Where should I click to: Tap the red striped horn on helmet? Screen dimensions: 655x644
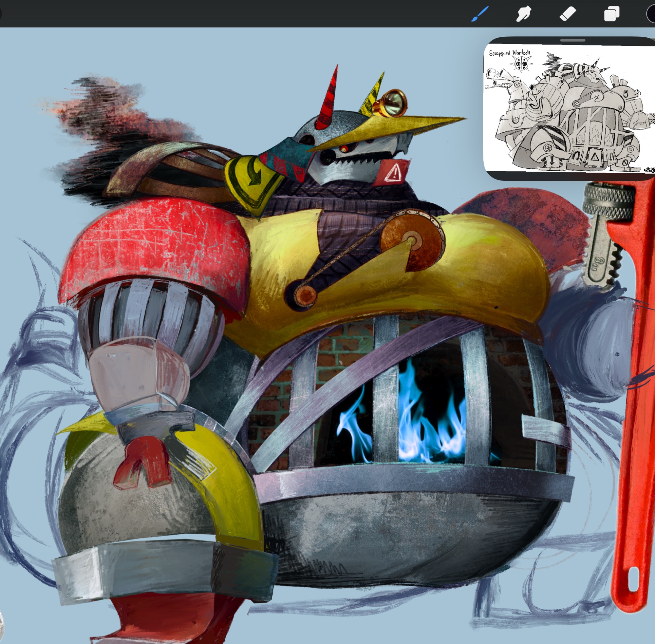[327, 102]
